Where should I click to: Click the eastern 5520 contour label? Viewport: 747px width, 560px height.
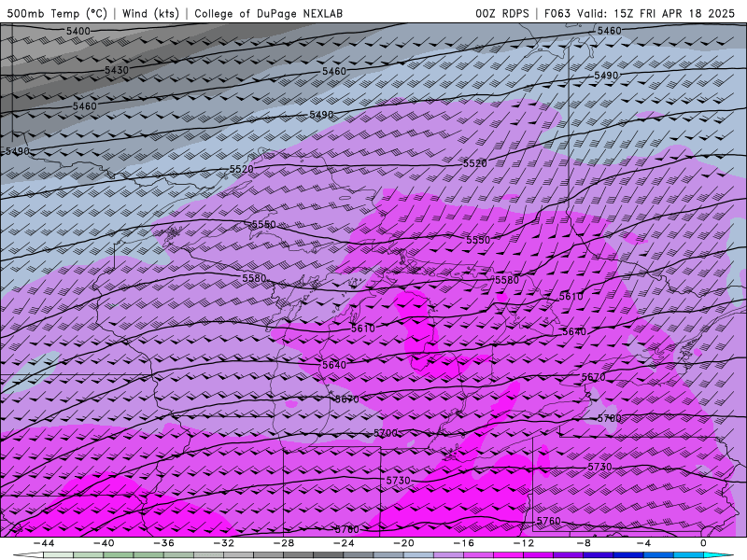[475, 163]
